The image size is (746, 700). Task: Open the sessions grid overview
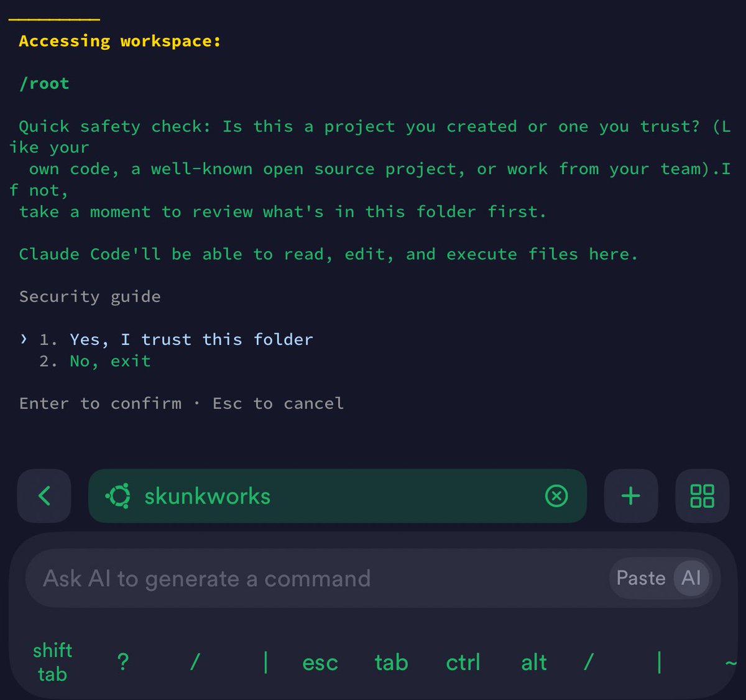[x=702, y=496]
